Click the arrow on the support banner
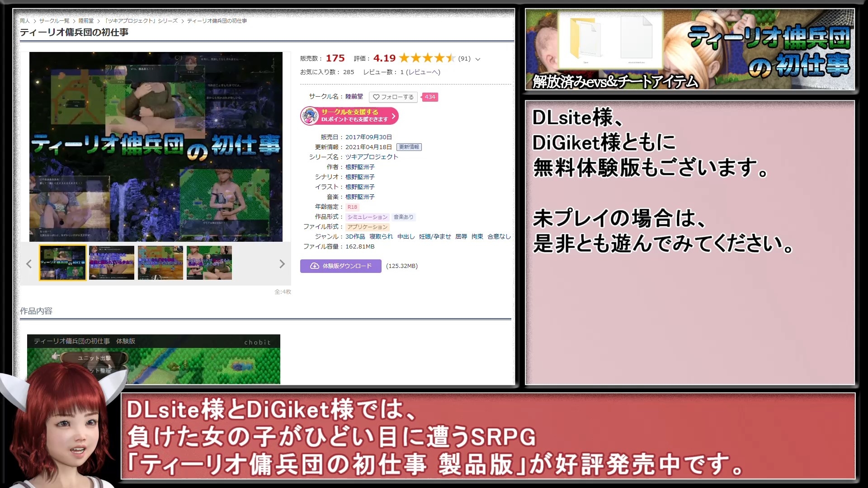The width and height of the screenshot is (868, 488). pyautogui.click(x=393, y=116)
